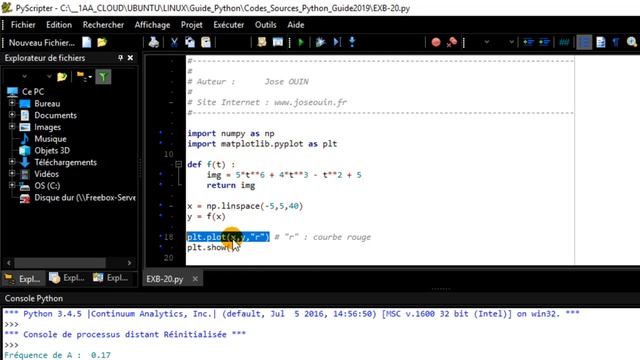Cut selection using the scissors icon
This screenshot has width=640, height=360.
pyautogui.click(x=174, y=42)
